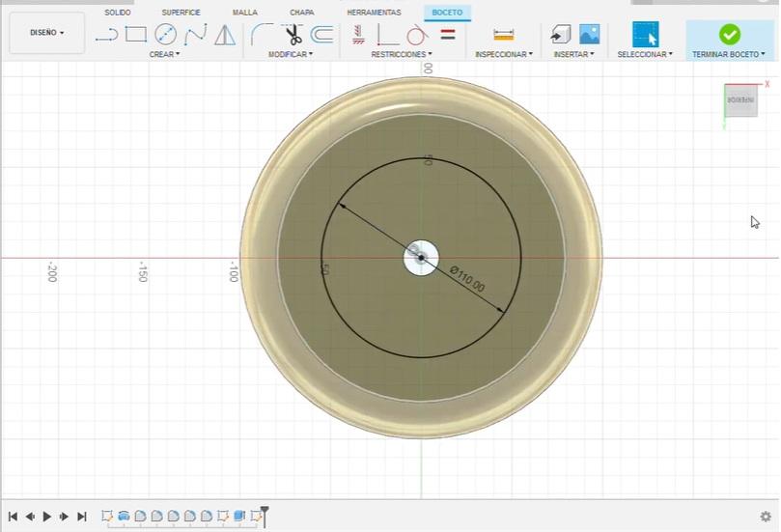Screen dimensions: 781x532
Task: Expand the SELECCIONAR menu
Action: [x=645, y=54]
